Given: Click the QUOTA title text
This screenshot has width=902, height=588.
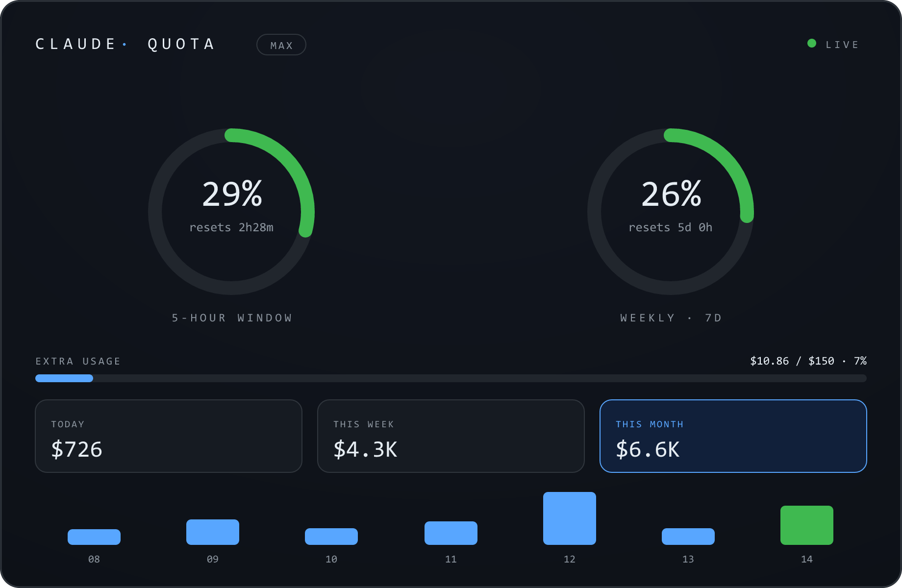Looking at the screenshot, I should point(181,44).
